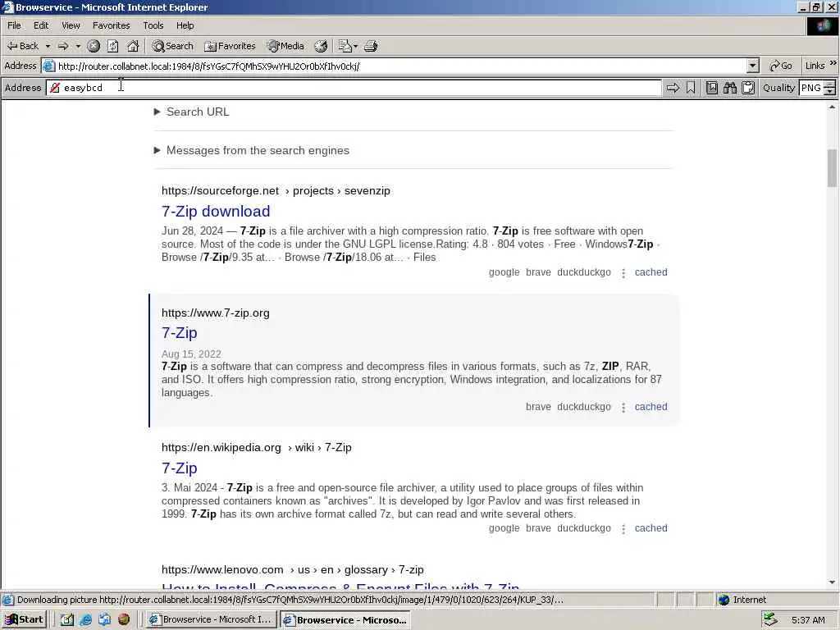Click the Quality PNG selector field
The height and width of the screenshot is (630, 840).
pyautogui.click(x=810, y=88)
